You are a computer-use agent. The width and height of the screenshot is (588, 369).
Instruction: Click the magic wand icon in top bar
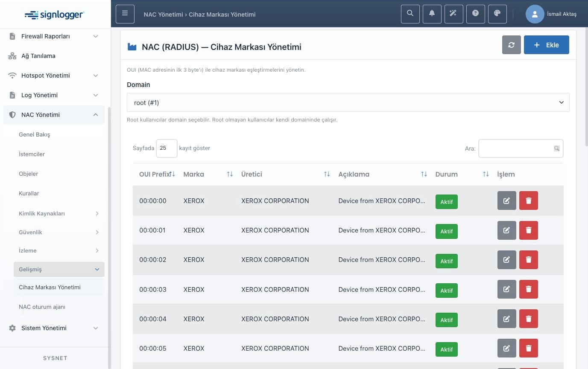[453, 14]
